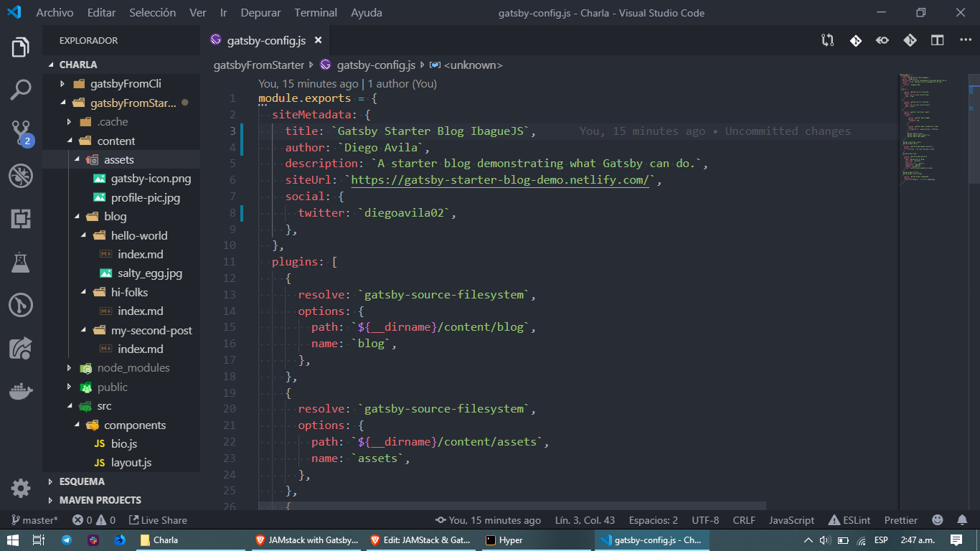Screen dimensions: 980x551
Task: Open bio.js file
Action: tap(124, 444)
